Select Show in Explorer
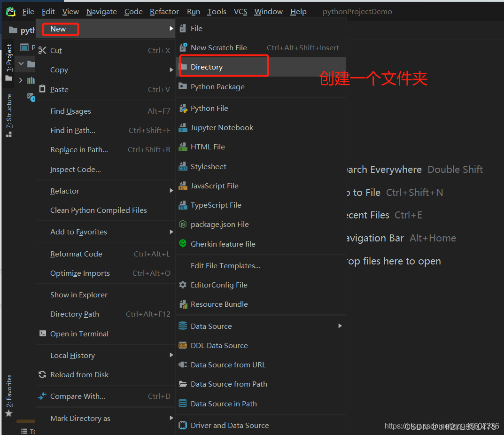The height and width of the screenshot is (435, 504). 106,295
